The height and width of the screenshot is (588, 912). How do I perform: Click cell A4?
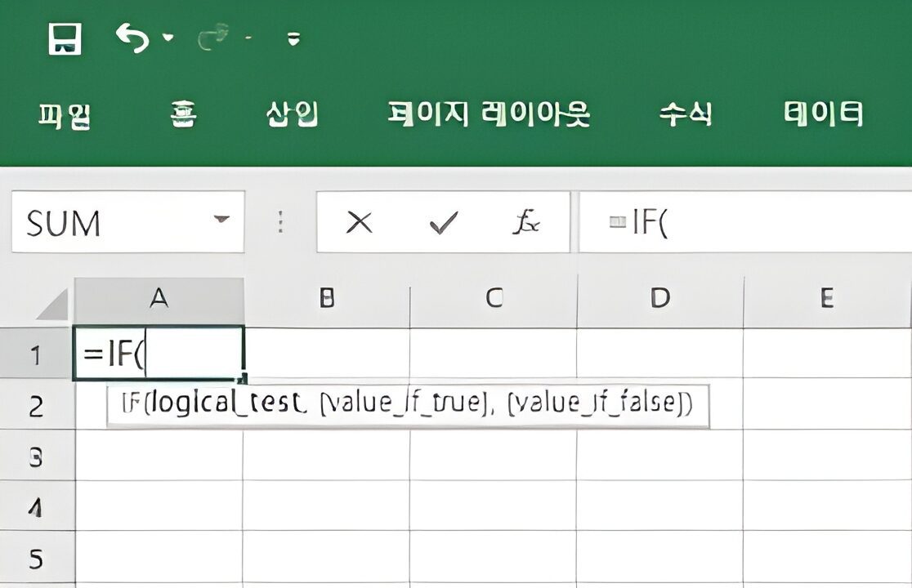[159, 506]
